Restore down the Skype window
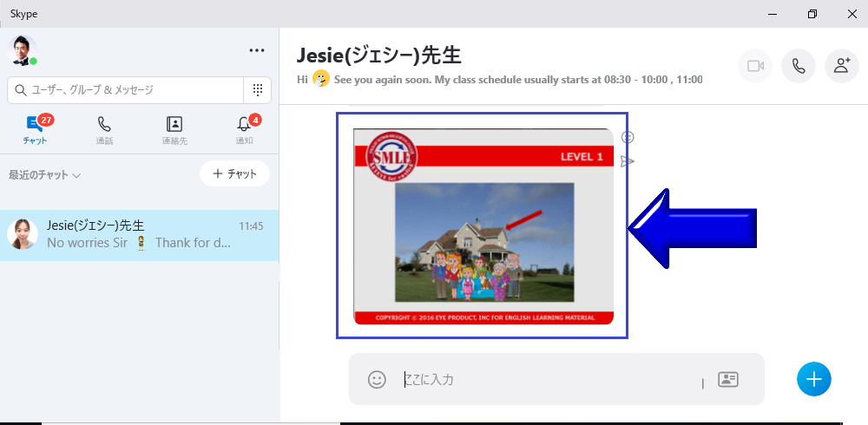Screen dimensions: 868x425 point(812,14)
